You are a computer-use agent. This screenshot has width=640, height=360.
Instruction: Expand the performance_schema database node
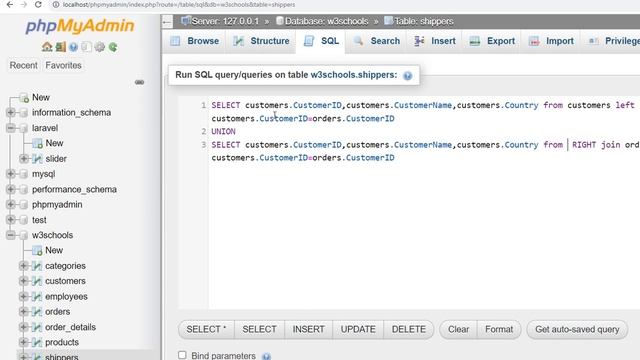click(11, 189)
